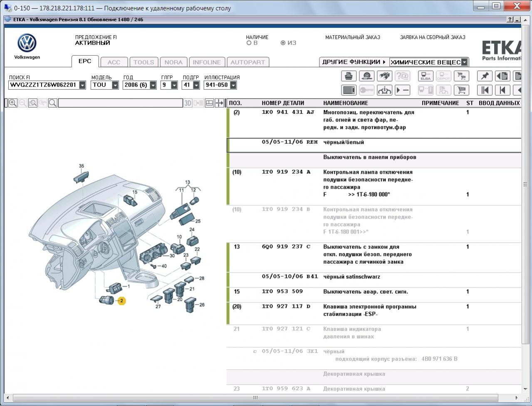Click the double shopping carts icon
The width and height of the screenshot is (532, 406).
(x=461, y=76)
